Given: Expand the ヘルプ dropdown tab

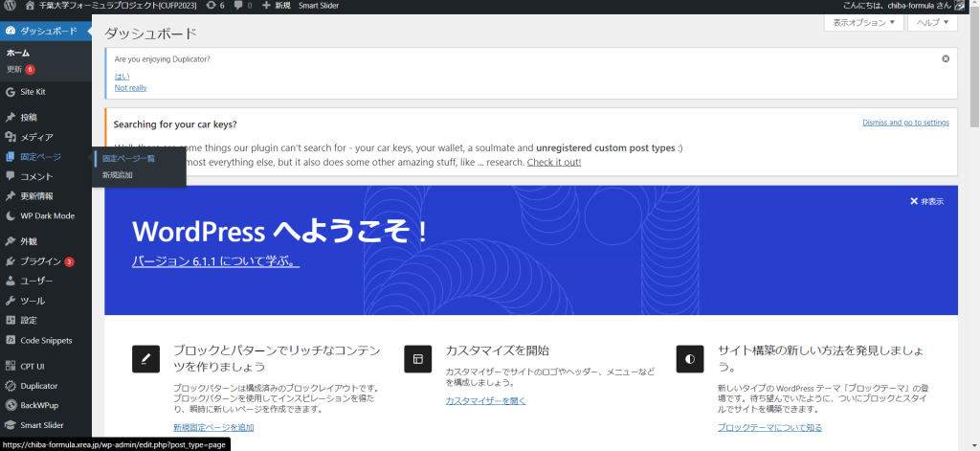Looking at the screenshot, I should coord(932,22).
